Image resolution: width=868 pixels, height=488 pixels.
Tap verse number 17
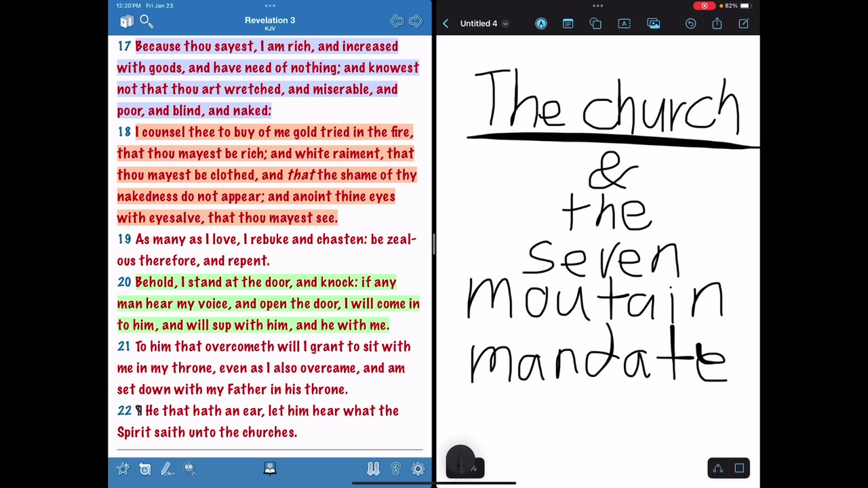pyautogui.click(x=124, y=46)
